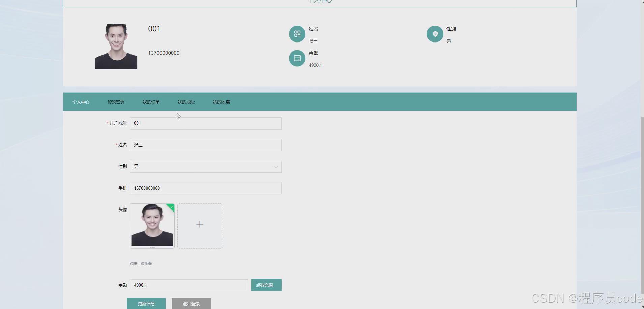Click the 男 gender value in header
Image resolution: width=644 pixels, height=309 pixels.
[449, 41]
